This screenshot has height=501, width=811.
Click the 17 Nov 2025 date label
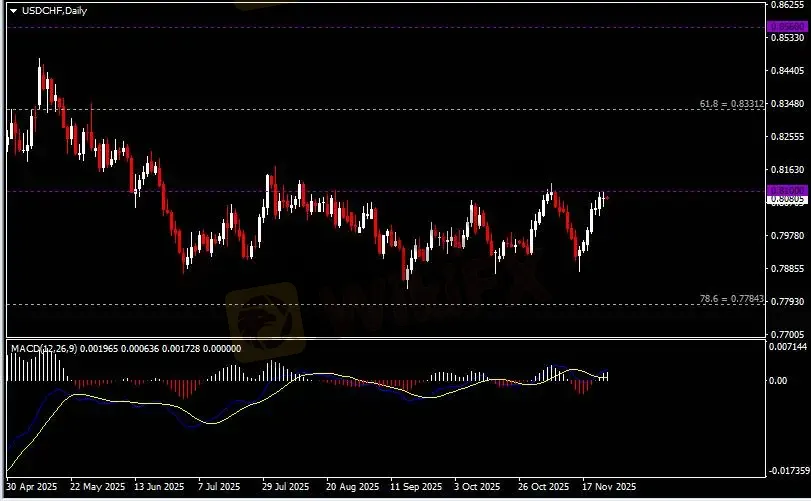tap(607, 487)
